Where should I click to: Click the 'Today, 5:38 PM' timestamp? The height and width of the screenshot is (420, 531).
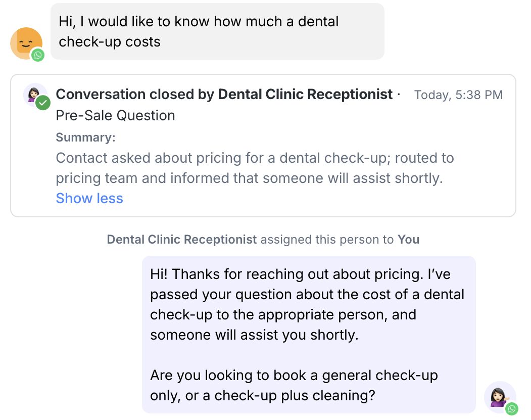tap(458, 95)
